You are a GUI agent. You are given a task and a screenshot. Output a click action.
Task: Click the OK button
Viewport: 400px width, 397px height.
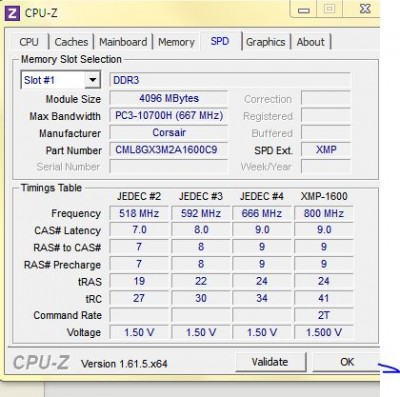click(x=347, y=362)
